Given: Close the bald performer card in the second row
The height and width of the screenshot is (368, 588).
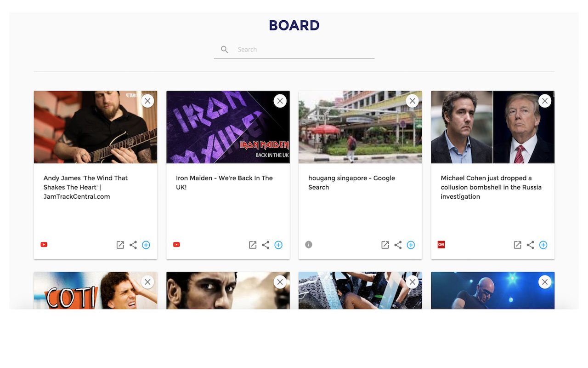Looking at the screenshot, I should [x=544, y=282].
